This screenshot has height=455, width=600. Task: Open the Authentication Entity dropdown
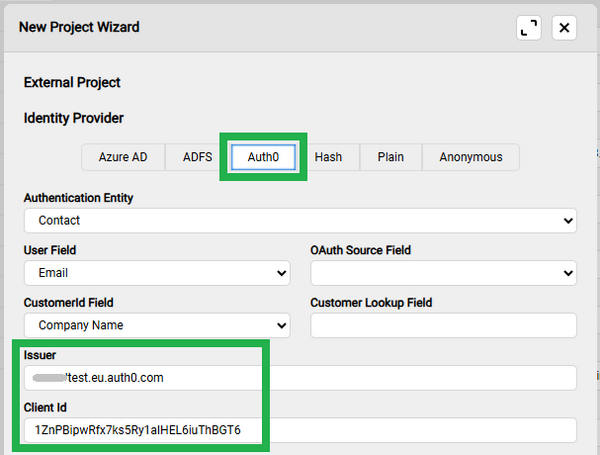[300, 220]
